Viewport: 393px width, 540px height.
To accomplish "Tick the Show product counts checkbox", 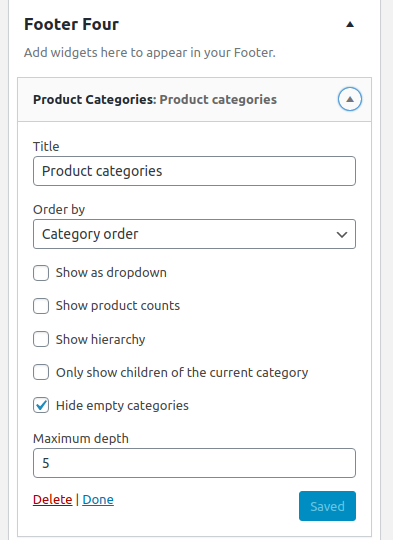I will [41, 306].
